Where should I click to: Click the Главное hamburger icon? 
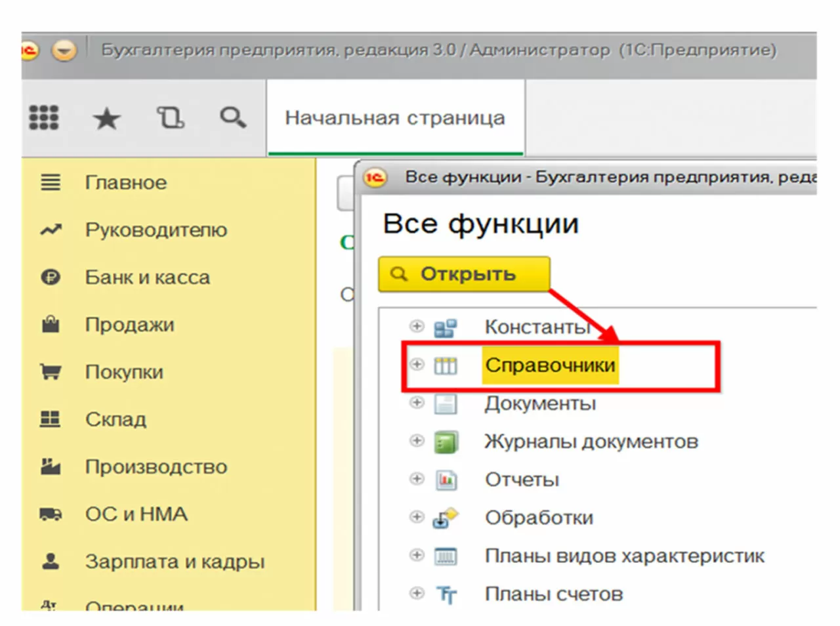coord(51,182)
